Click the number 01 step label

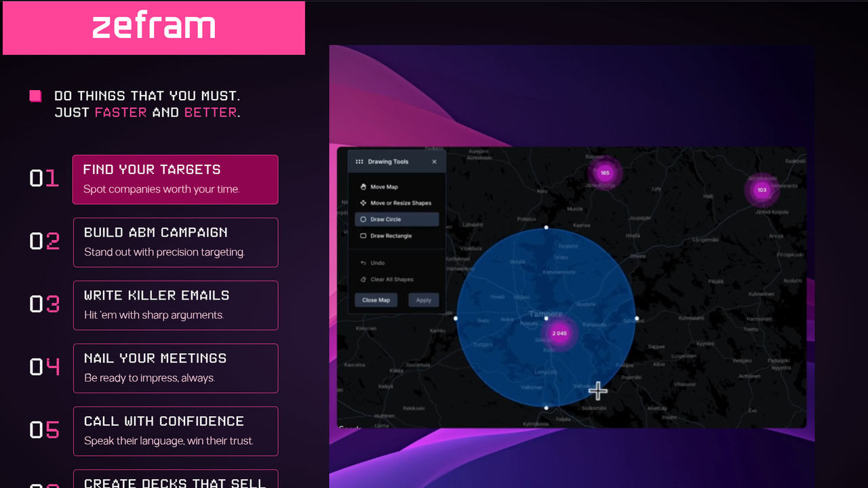click(x=44, y=178)
